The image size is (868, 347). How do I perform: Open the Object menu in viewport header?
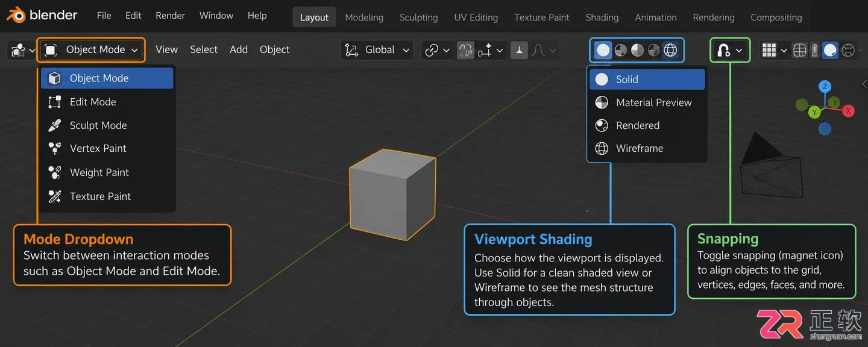275,49
